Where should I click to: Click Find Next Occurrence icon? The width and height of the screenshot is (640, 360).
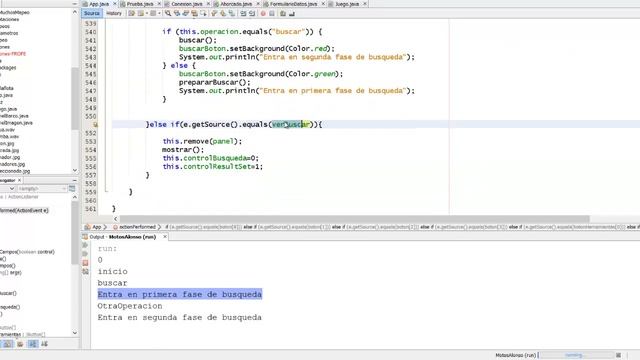(x=185, y=13)
